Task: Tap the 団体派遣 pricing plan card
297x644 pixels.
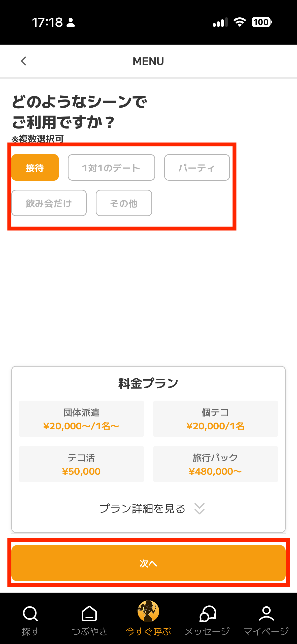Action: point(81,419)
